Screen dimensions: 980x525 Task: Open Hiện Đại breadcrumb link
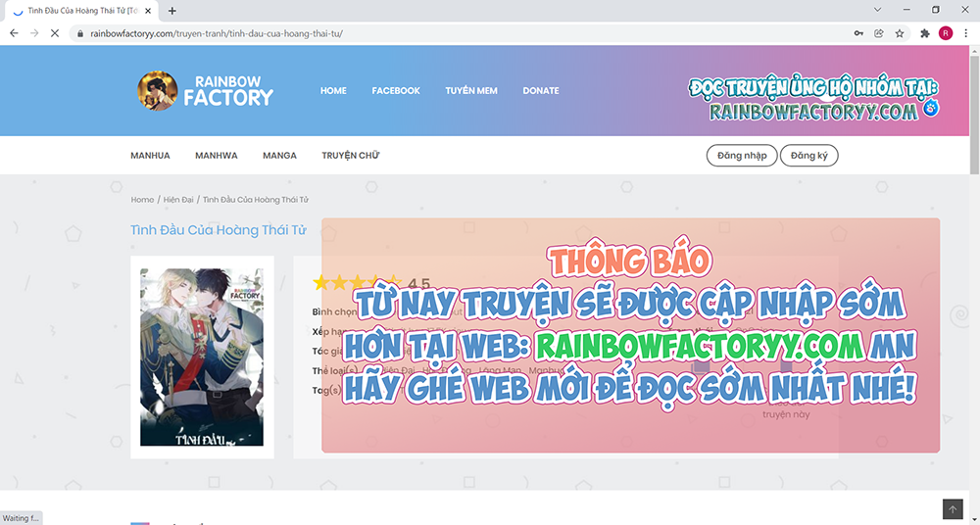click(178, 200)
